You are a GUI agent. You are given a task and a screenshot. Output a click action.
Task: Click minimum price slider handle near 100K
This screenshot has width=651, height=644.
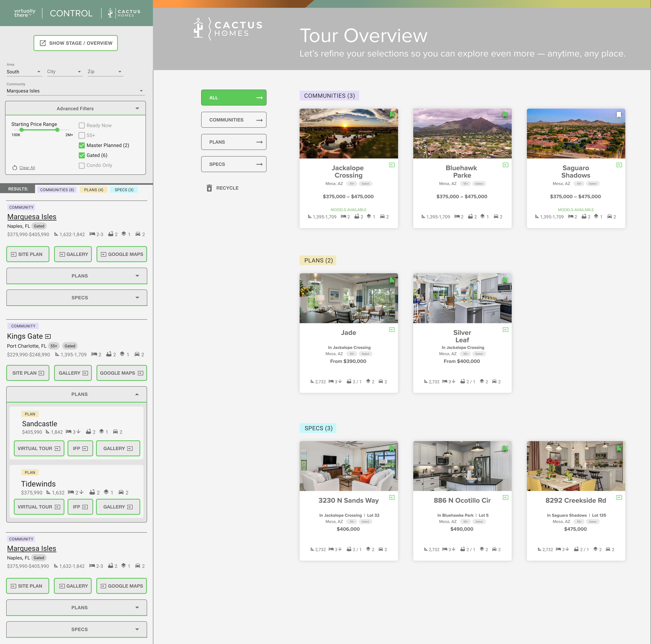[22, 130]
